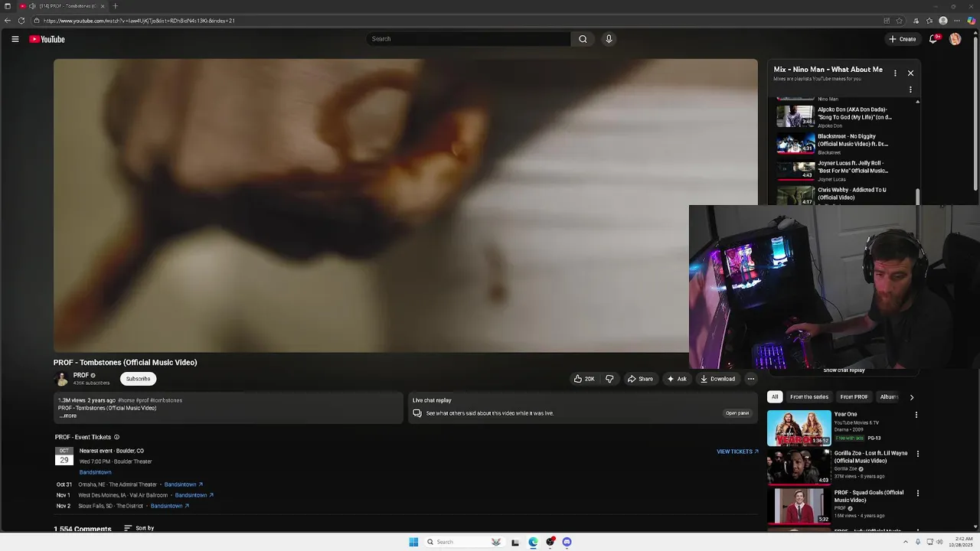Select the All filter chip
The width and height of the screenshot is (980, 551).
[775, 397]
